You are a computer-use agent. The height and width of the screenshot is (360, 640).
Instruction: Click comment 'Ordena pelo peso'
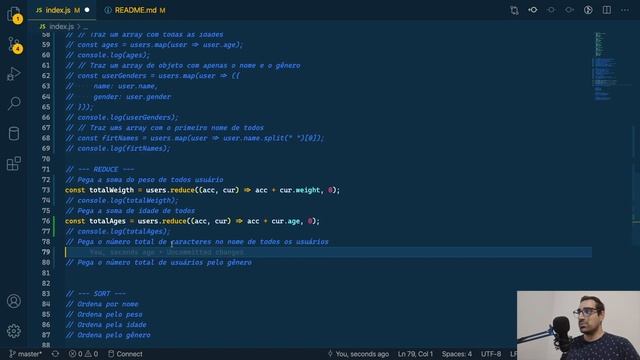[x=104, y=314]
